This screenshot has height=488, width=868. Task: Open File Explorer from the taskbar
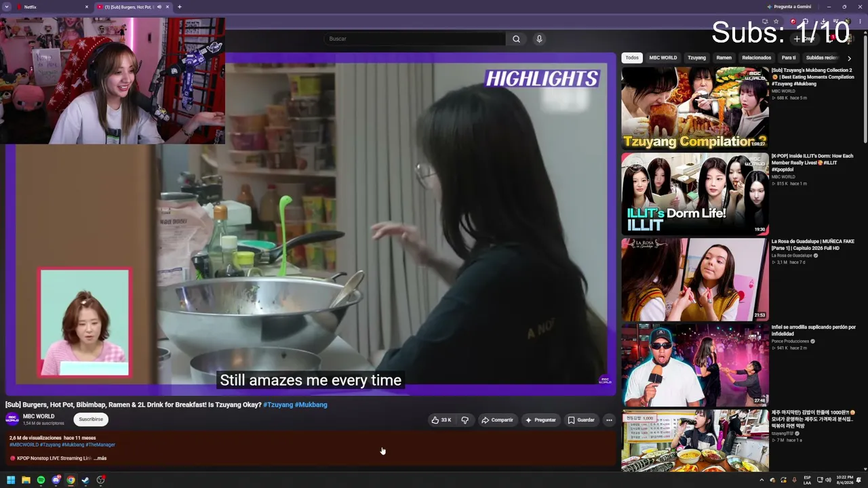point(26,481)
